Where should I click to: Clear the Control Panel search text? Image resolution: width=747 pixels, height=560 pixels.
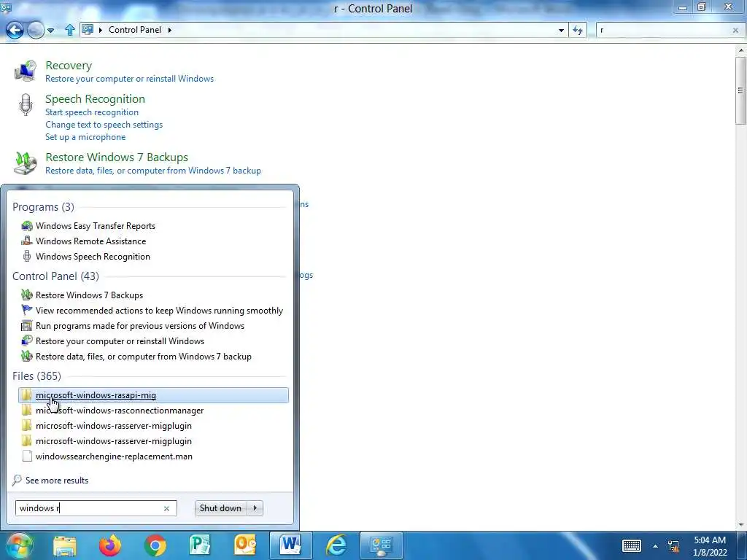(x=735, y=30)
